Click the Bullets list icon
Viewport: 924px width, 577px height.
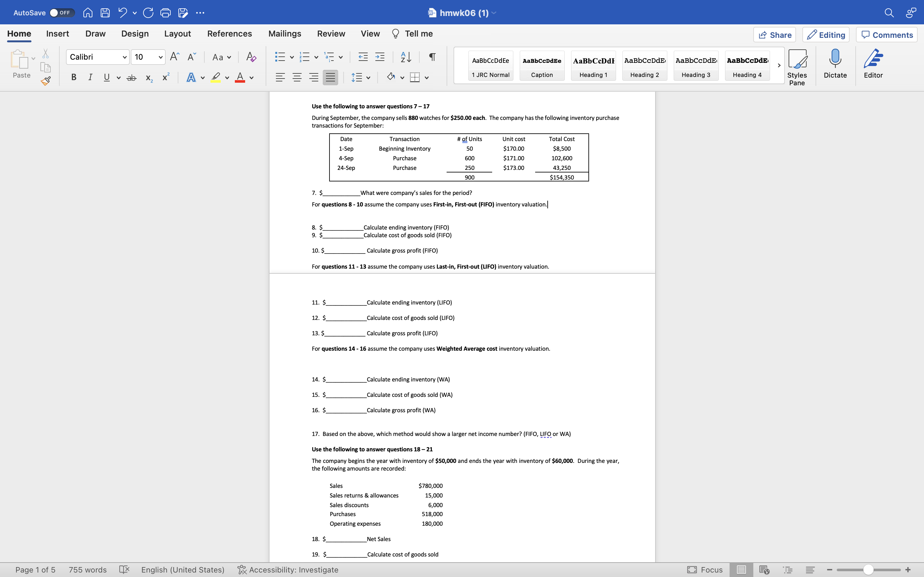point(279,57)
